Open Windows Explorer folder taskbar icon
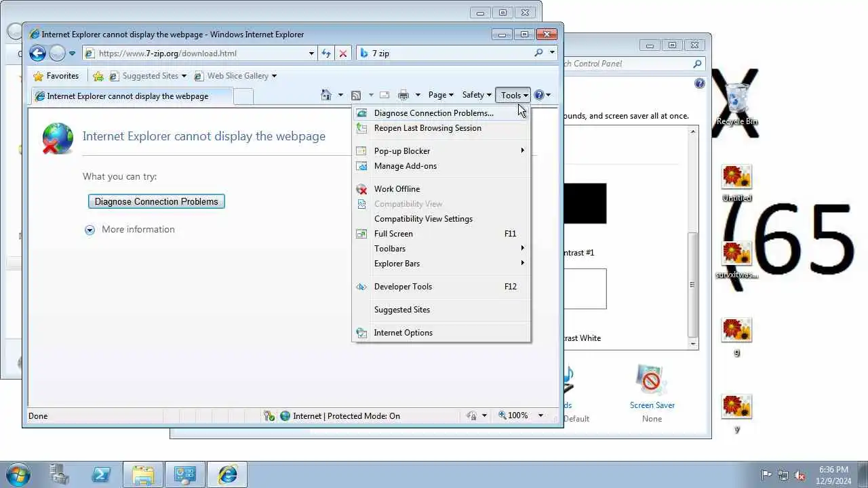The height and width of the screenshot is (488, 868). coord(143,474)
